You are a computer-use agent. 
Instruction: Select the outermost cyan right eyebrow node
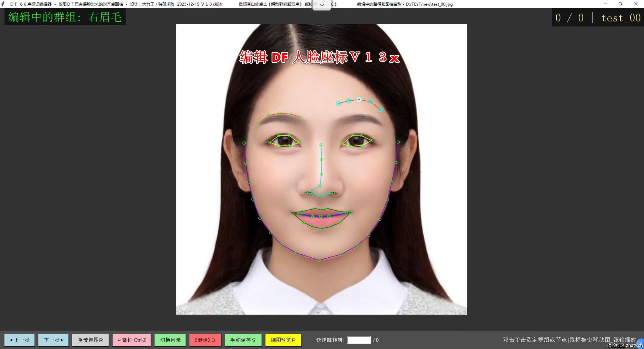(x=380, y=110)
